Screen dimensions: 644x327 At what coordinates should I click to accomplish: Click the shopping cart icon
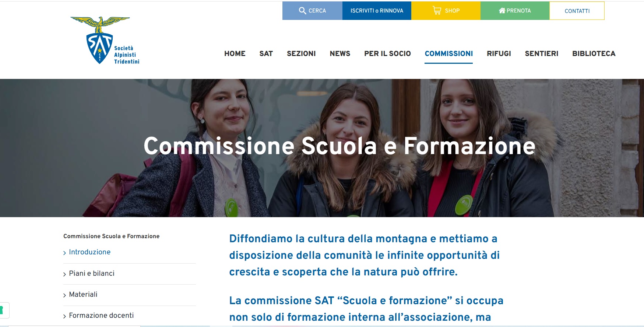[x=437, y=10]
